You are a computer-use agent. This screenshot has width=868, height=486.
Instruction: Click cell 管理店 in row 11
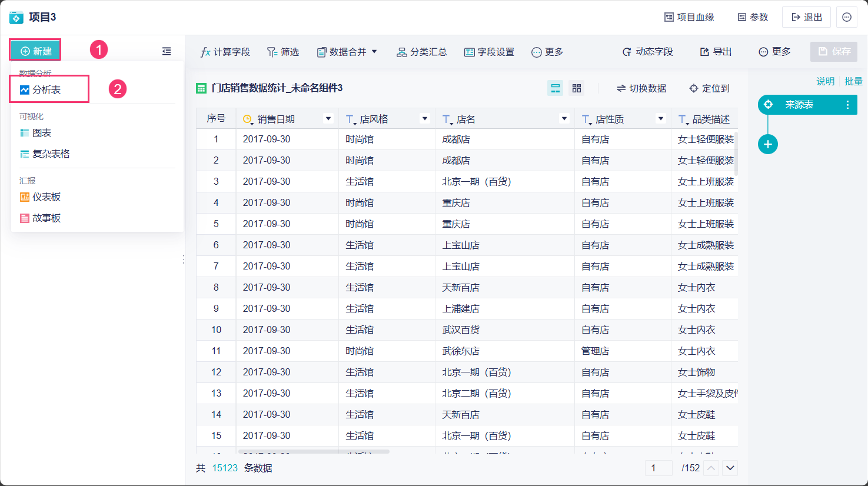point(596,351)
